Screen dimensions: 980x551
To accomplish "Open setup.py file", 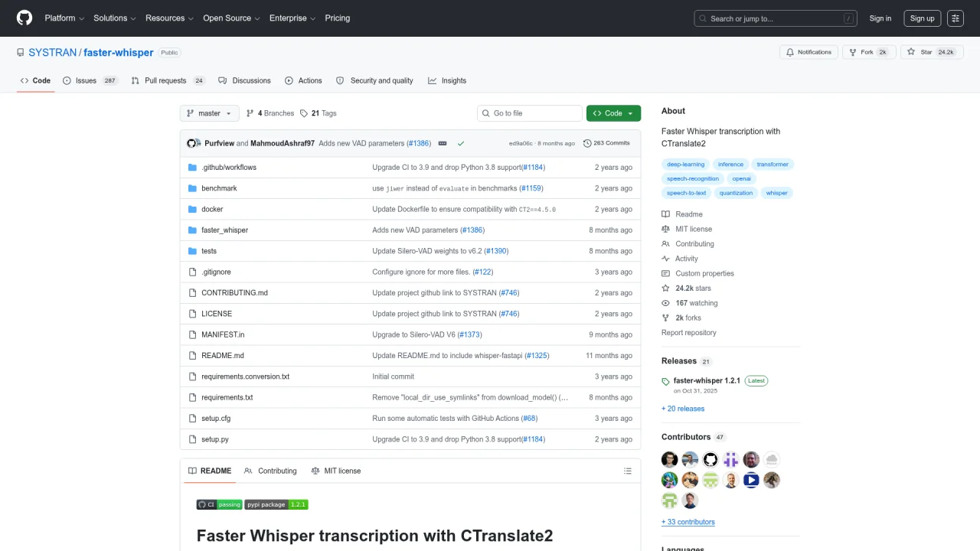I will tap(215, 439).
